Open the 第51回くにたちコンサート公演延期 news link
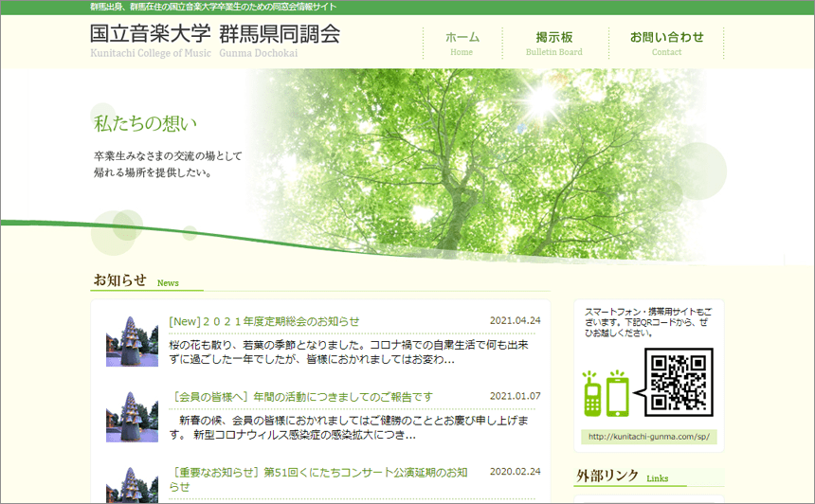This screenshot has width=815, height=504. click(x=318, y=479)
